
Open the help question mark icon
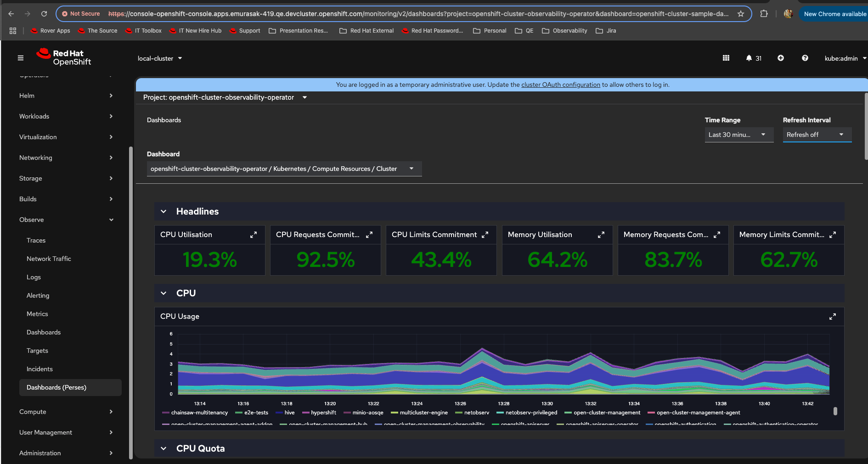pos(805,58)
